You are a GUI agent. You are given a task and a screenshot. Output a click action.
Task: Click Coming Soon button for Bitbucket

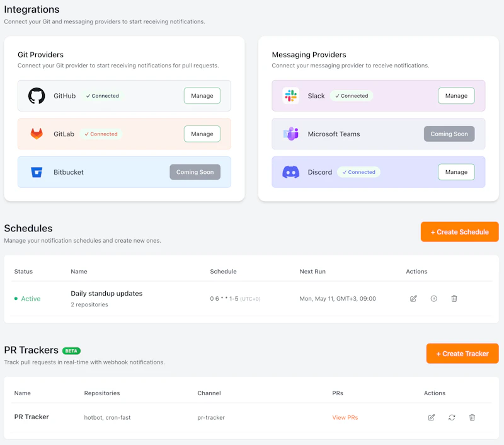point(195,172)
